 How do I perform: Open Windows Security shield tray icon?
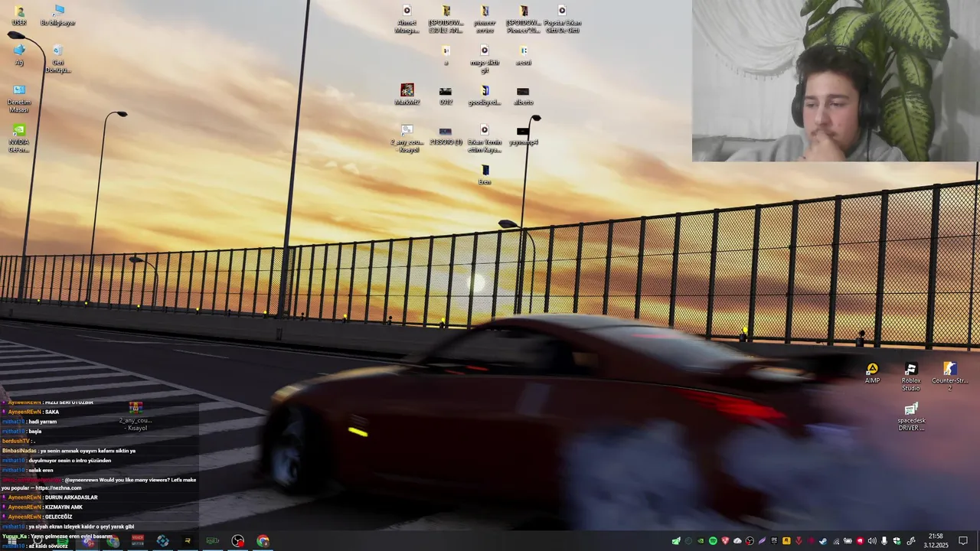tap(897, 541)
